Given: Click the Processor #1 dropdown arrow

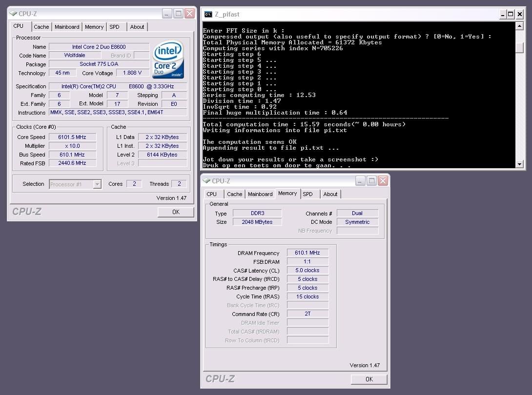Looking at the screenshot, I should [x=98, y=184].
